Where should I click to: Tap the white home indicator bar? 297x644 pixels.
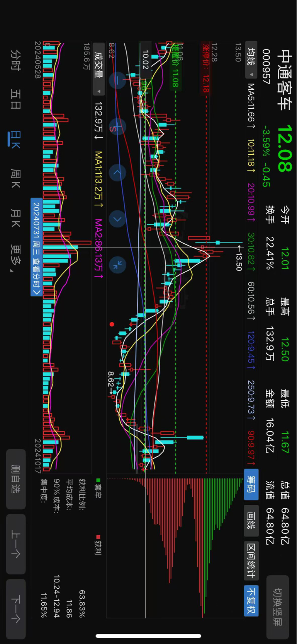click(x=148, y=636)
